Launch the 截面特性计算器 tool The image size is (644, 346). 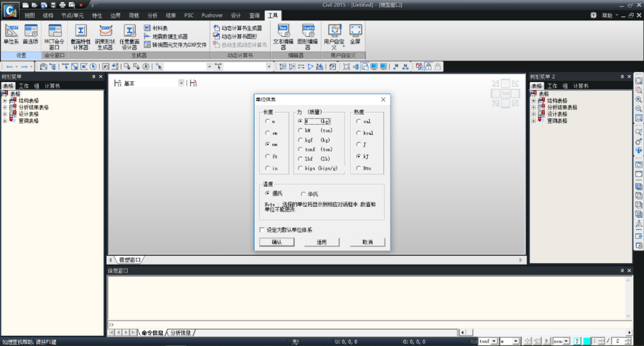tap(80, 35)
